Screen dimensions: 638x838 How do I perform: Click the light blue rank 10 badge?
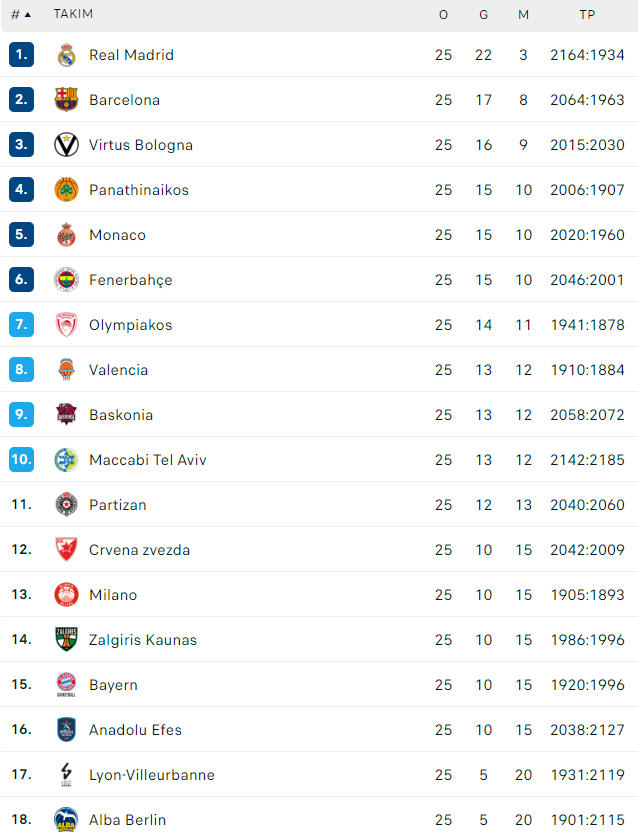21,460
